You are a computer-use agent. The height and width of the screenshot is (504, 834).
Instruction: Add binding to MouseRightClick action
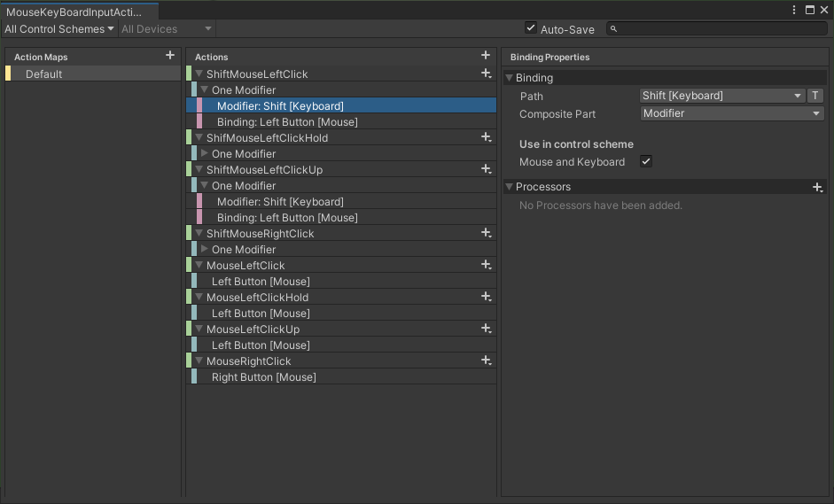(486, 361)
